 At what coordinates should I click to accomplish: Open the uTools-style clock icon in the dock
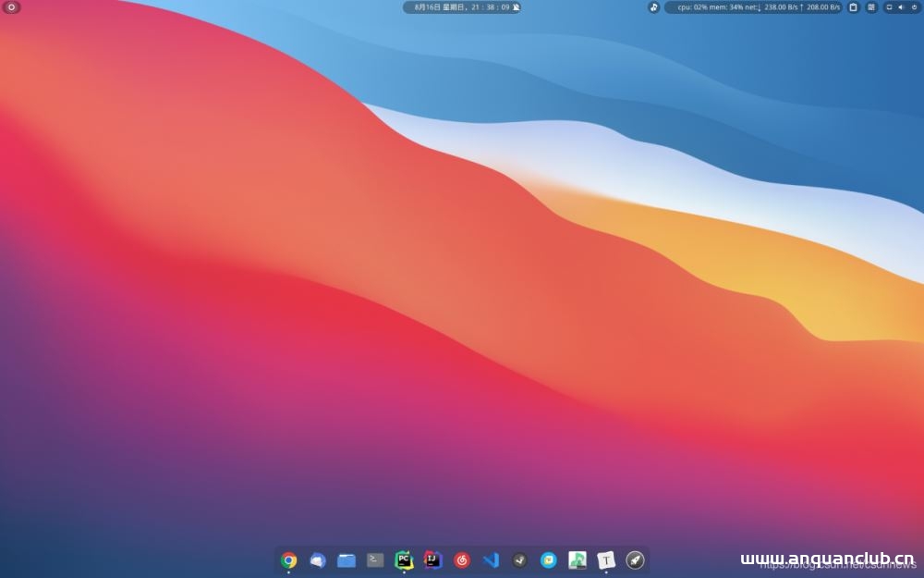click(x=517, y=560)
